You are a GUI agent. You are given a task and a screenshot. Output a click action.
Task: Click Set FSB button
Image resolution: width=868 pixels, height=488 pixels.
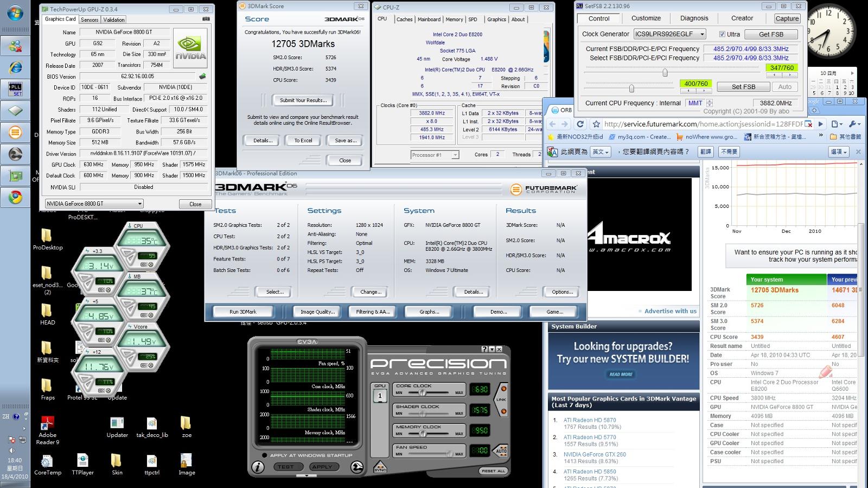(743, 87)
